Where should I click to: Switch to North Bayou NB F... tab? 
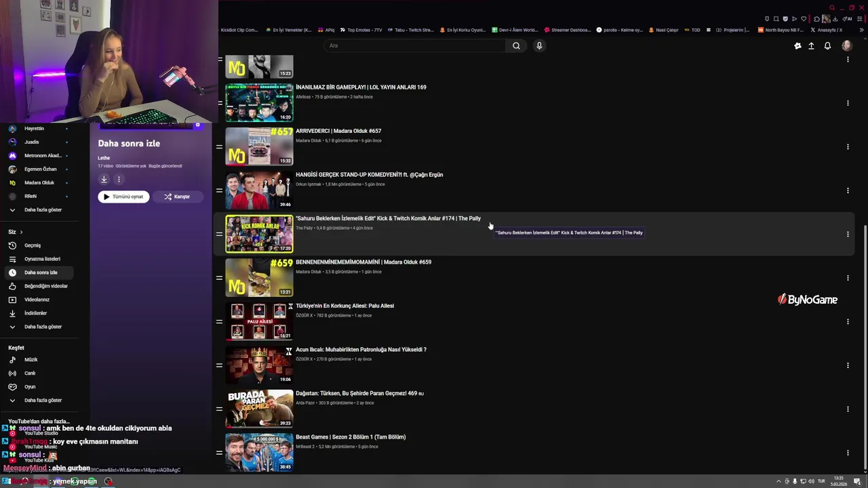[x=781, y=30]
